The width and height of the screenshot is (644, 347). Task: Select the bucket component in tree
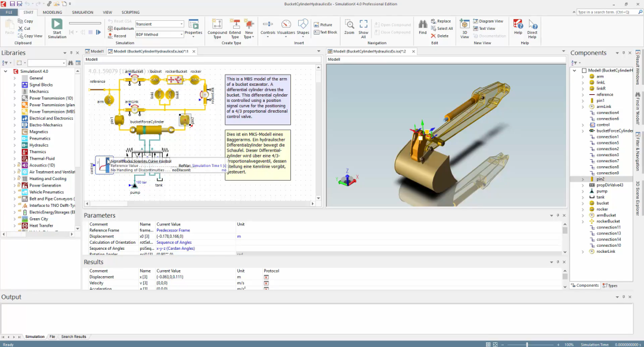[x=602, y=203]
